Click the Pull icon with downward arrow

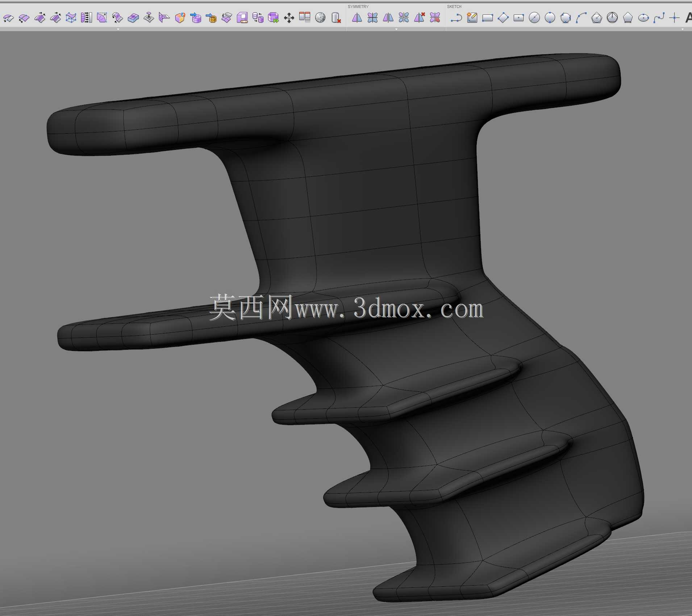tap(149, 17)
